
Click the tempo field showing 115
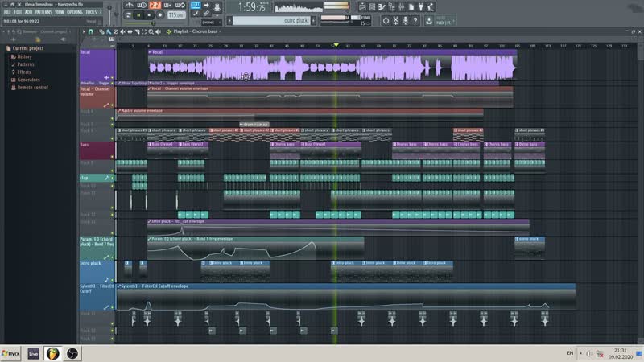coord(176,15)
